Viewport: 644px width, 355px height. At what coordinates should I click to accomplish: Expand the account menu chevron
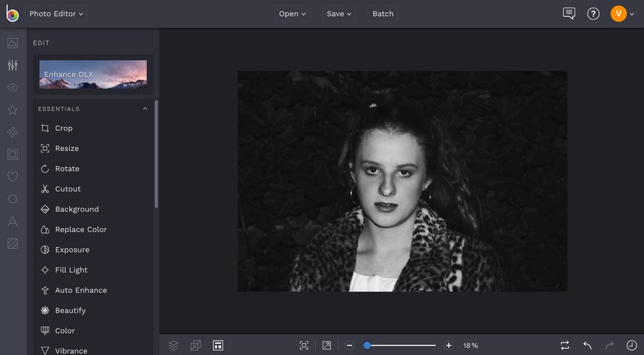coord(632,14)
